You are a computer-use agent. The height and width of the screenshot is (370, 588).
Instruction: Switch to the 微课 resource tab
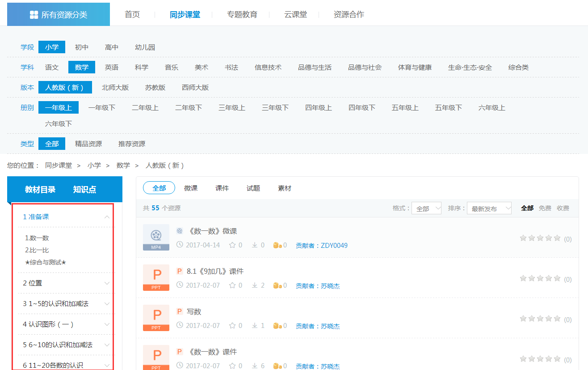(x=191, y=188)
